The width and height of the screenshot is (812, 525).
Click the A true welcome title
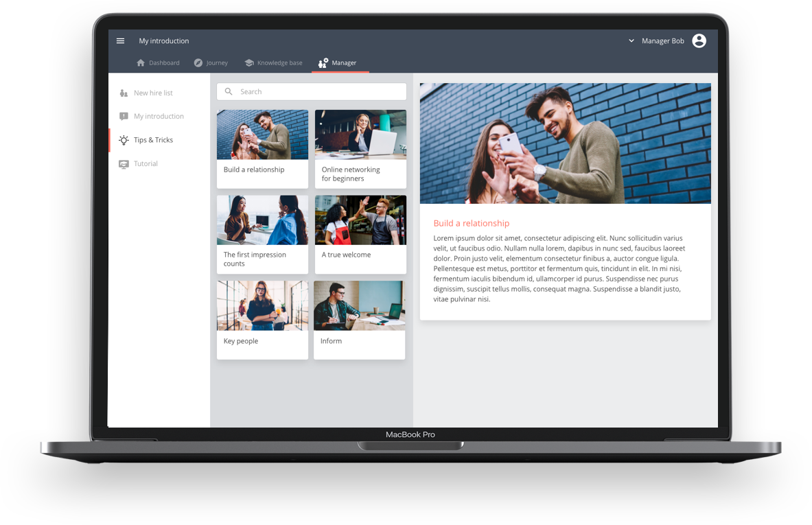coord(346,255)
